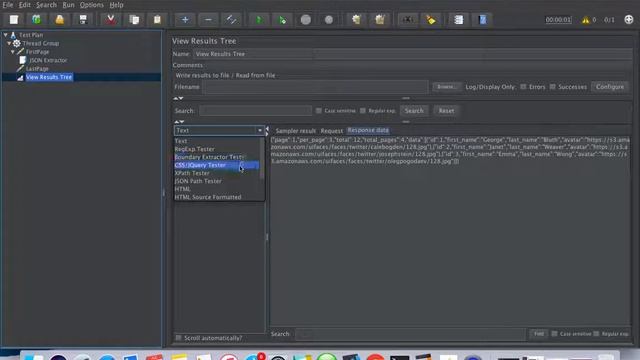Viewport: 640px width, 360px height.
Task: Collapse the Test Plan tree node
Action: (6, 35)
